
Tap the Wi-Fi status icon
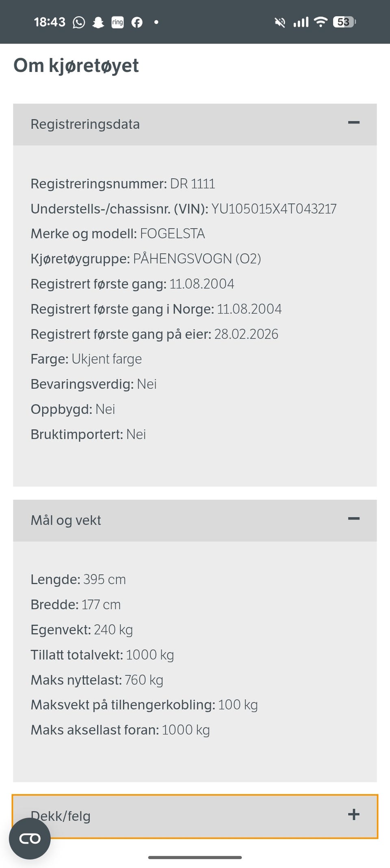(321, 22)
